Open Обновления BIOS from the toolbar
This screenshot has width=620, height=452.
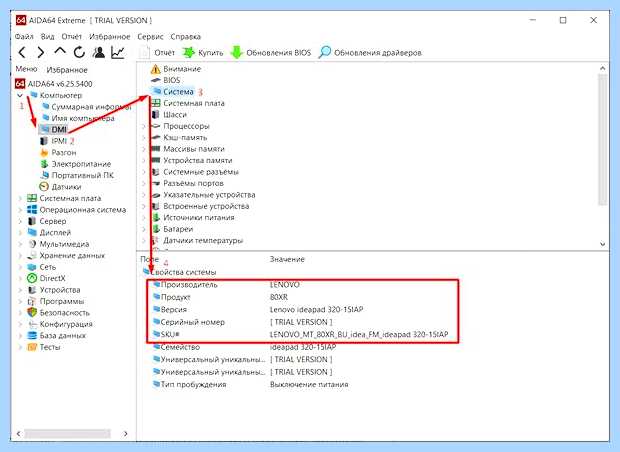pyautogui.click(x=271, y=53)
